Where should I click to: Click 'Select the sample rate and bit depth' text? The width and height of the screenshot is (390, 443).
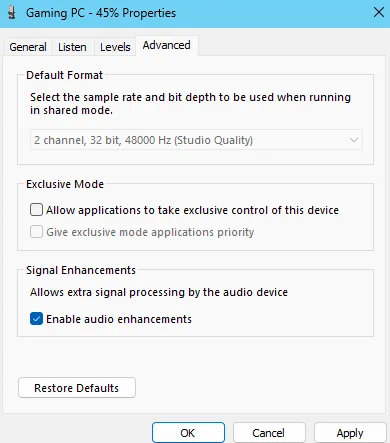[x=190, y=104]
